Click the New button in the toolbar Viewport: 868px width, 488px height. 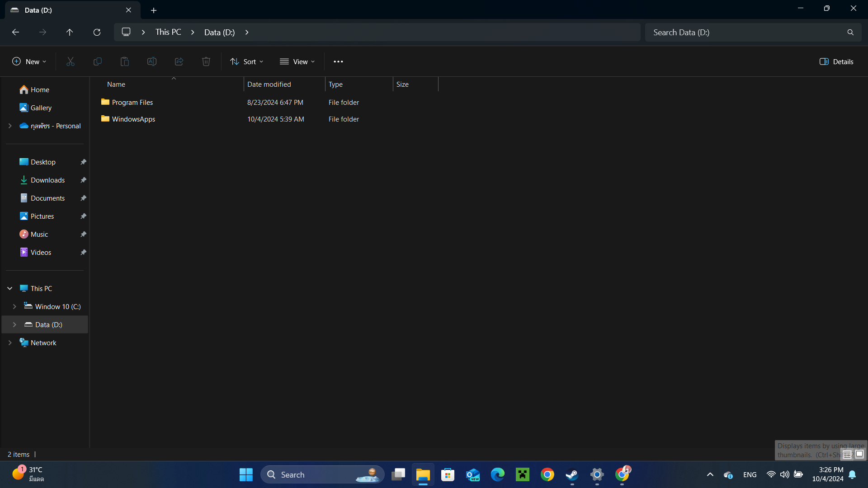click(x=29, y=61)
